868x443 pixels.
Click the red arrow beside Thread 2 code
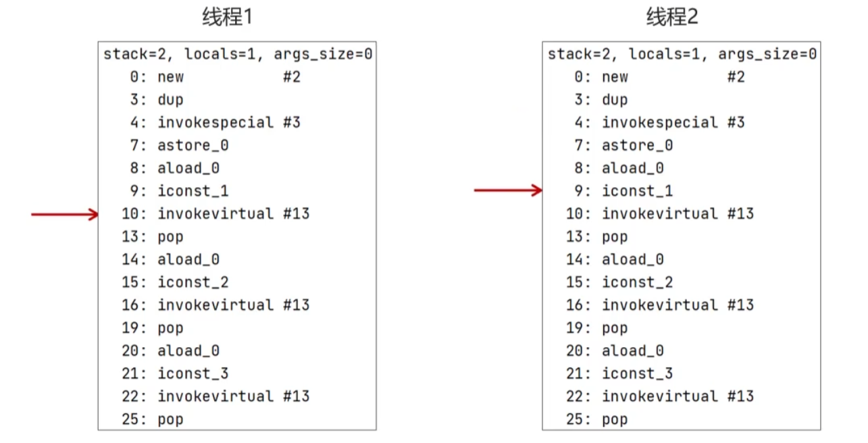point(508,191)
